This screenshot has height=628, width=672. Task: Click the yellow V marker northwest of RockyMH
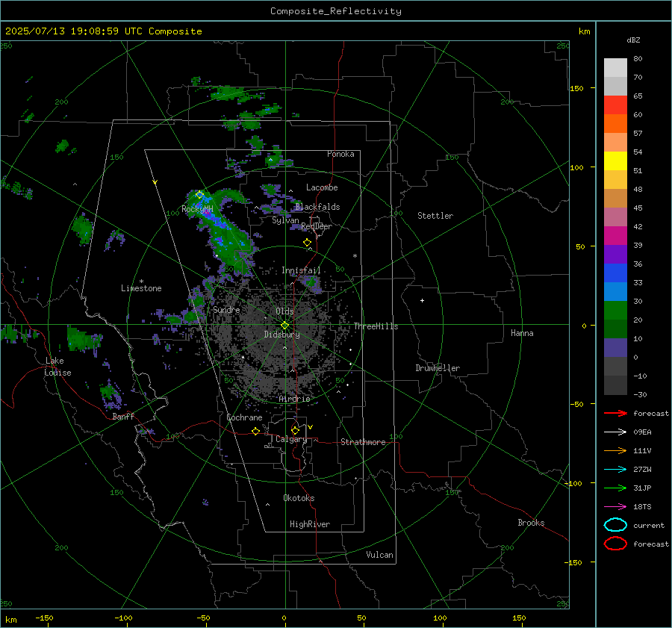[155, 182]
